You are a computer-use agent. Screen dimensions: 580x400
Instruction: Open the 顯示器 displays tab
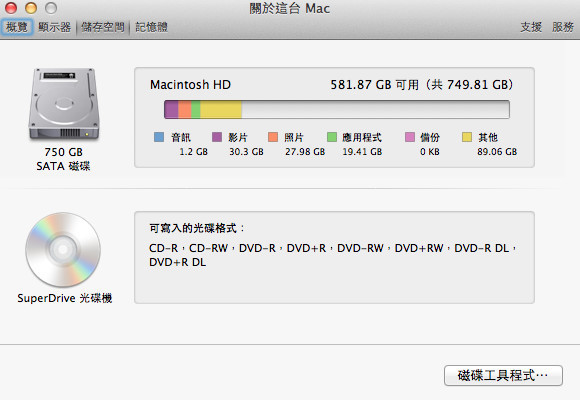click(54, 27)
